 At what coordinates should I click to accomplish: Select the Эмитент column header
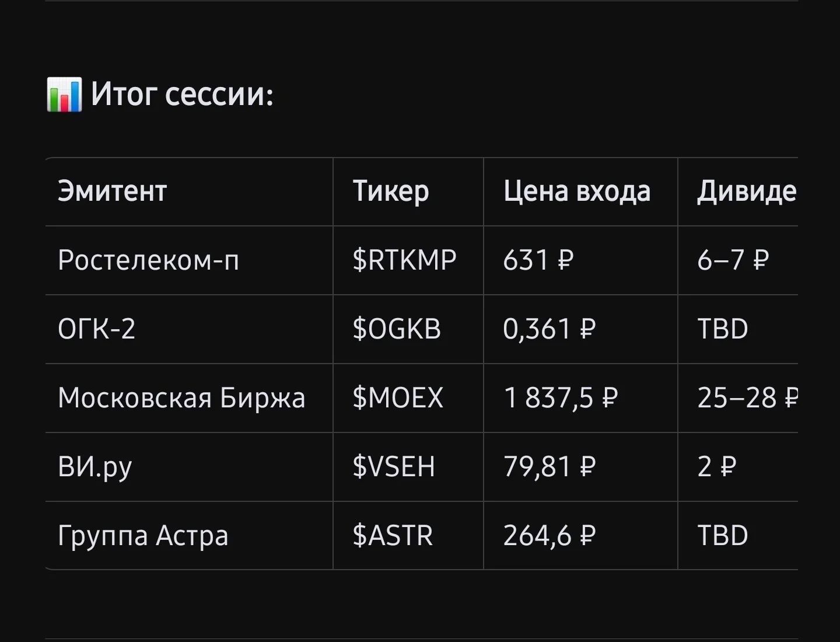coord(113,191)
